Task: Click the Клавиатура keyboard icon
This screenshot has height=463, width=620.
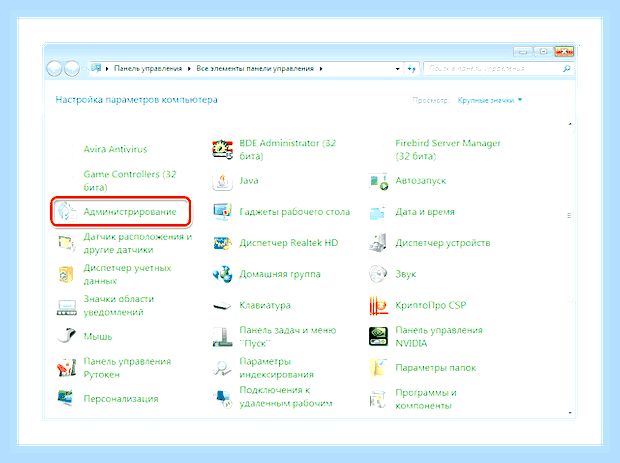Action: pos(222,306)
